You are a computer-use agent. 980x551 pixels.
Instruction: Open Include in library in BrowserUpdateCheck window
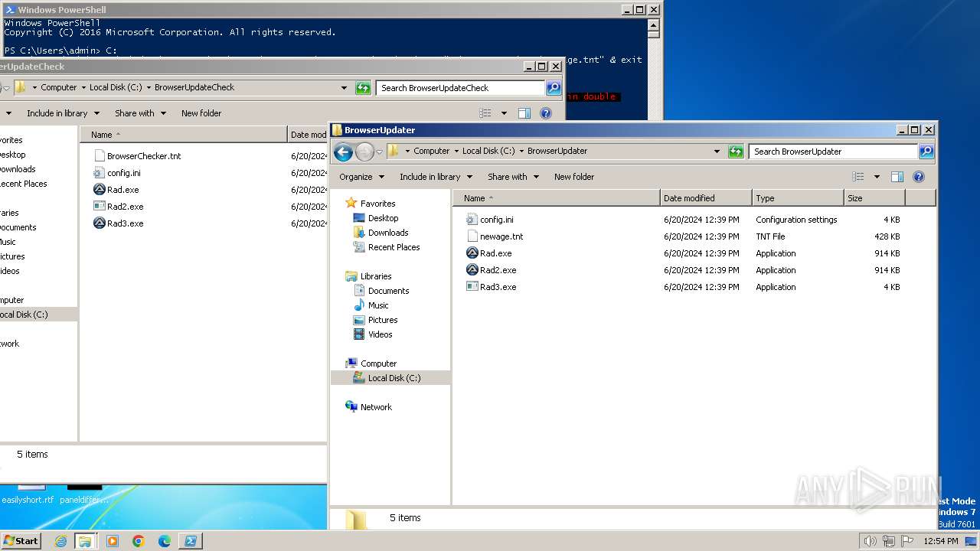coord(63,113)
